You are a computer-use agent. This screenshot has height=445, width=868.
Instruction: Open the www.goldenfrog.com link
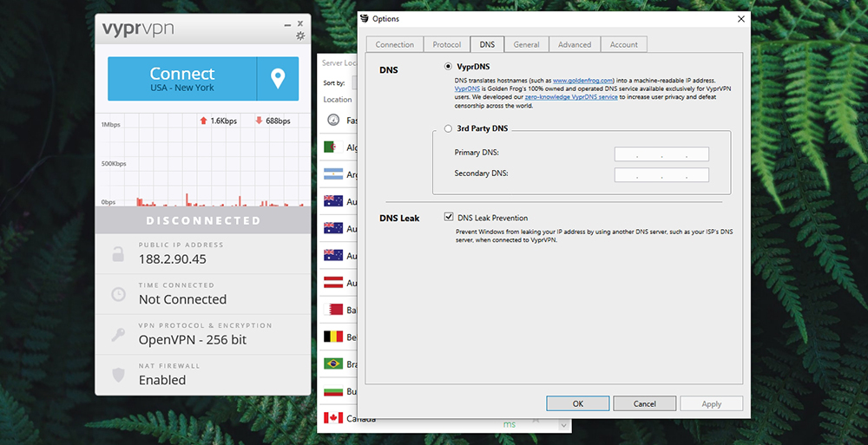tap(583, 81)
